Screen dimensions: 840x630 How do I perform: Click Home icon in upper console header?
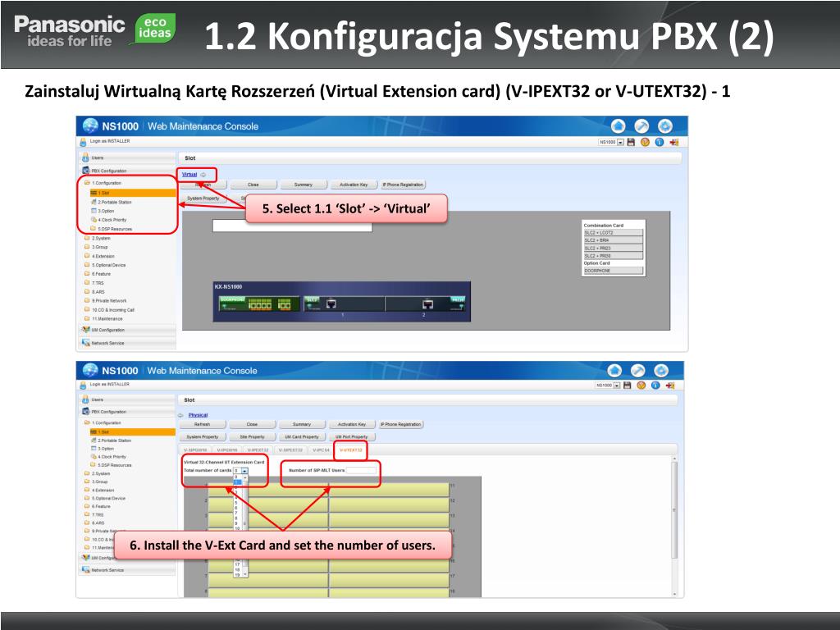pos(619,126)
